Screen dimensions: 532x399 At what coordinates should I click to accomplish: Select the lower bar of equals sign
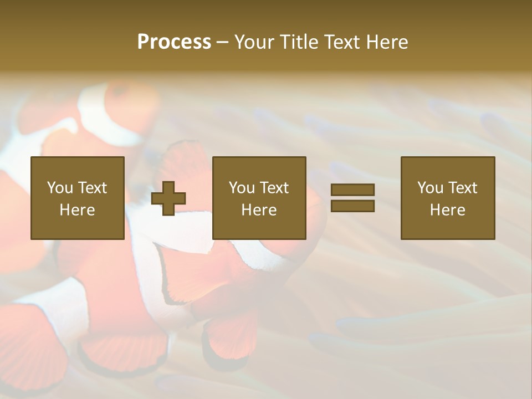click(352, 206)
